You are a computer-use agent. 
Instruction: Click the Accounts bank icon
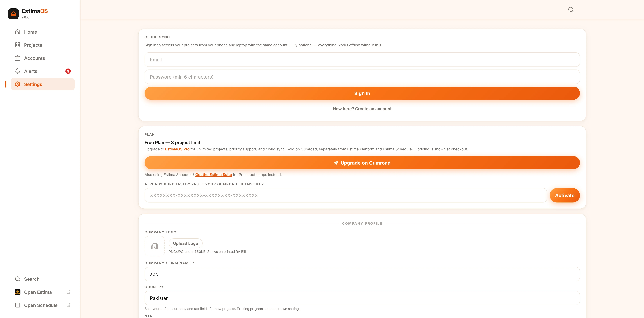click(18, 58)
